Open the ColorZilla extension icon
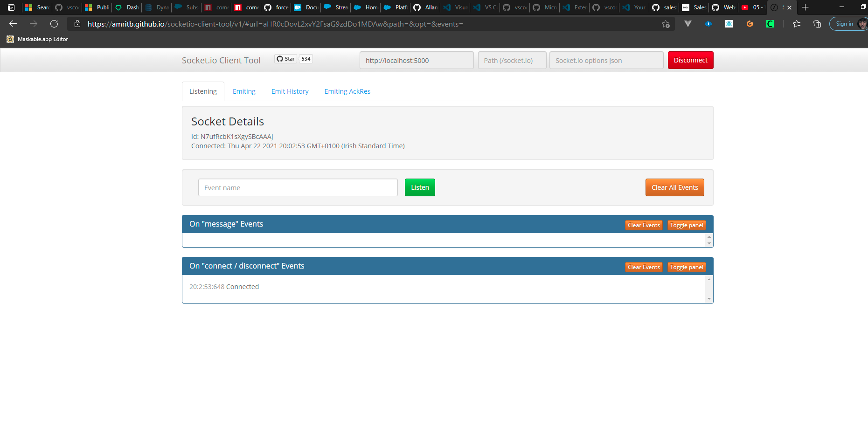868x442 pixels. pyautogui.click(x=771, y=24)
